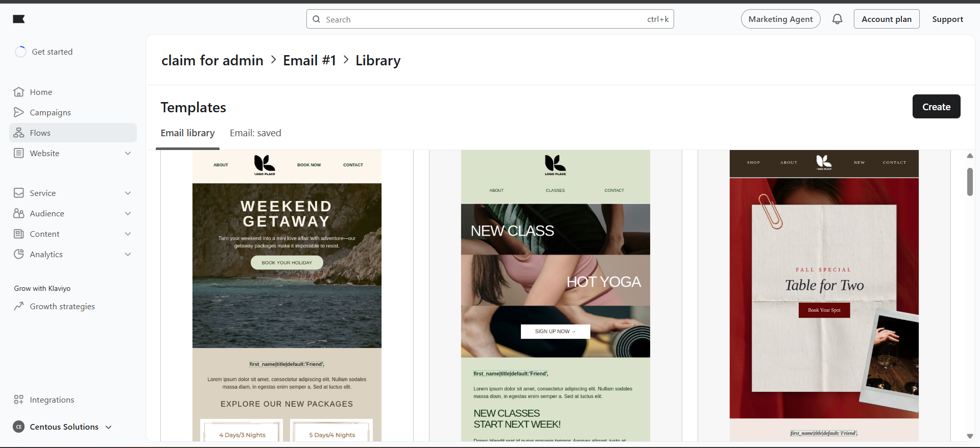Click the claim for admin breadcrumb
This screenshot has width=980, height=448.
click(x=212, y=61)
